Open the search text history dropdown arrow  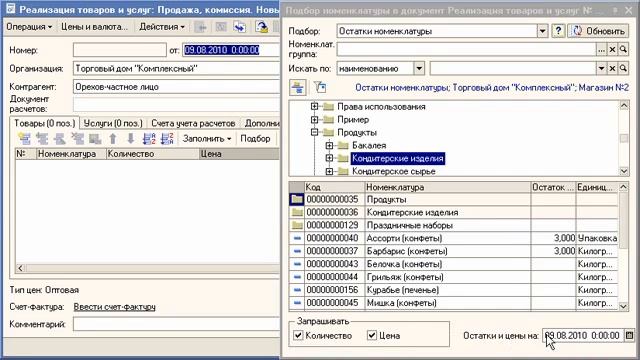[601, 69]
